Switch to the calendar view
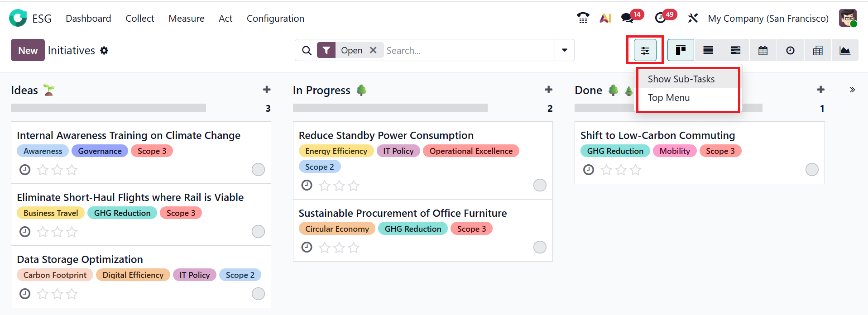 pyautogui.click(x=763, y=50)
